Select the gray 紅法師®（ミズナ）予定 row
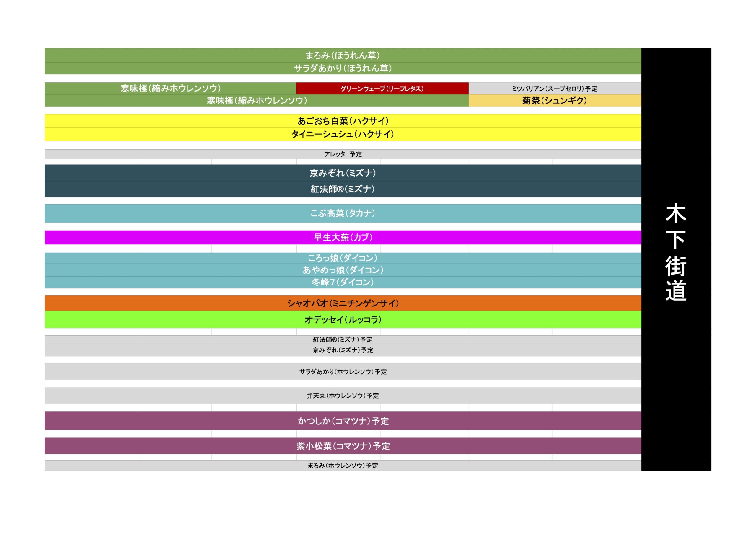 coord(343,340)
